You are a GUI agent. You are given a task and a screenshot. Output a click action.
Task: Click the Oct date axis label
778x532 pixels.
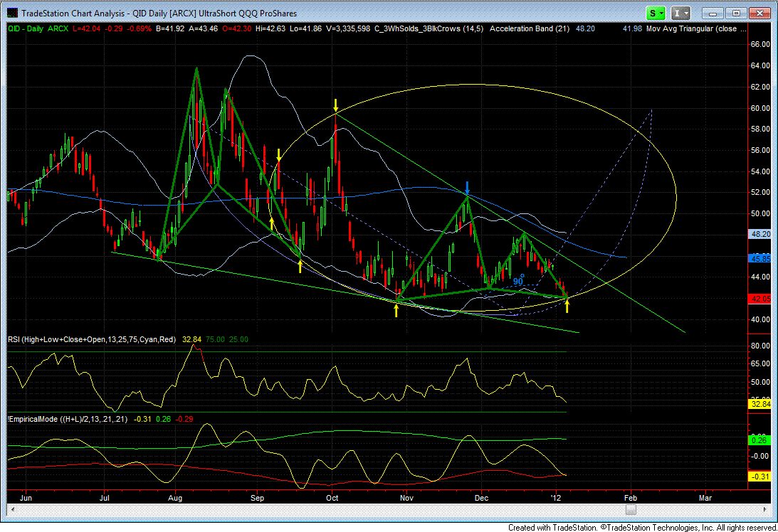pos(332,498)
